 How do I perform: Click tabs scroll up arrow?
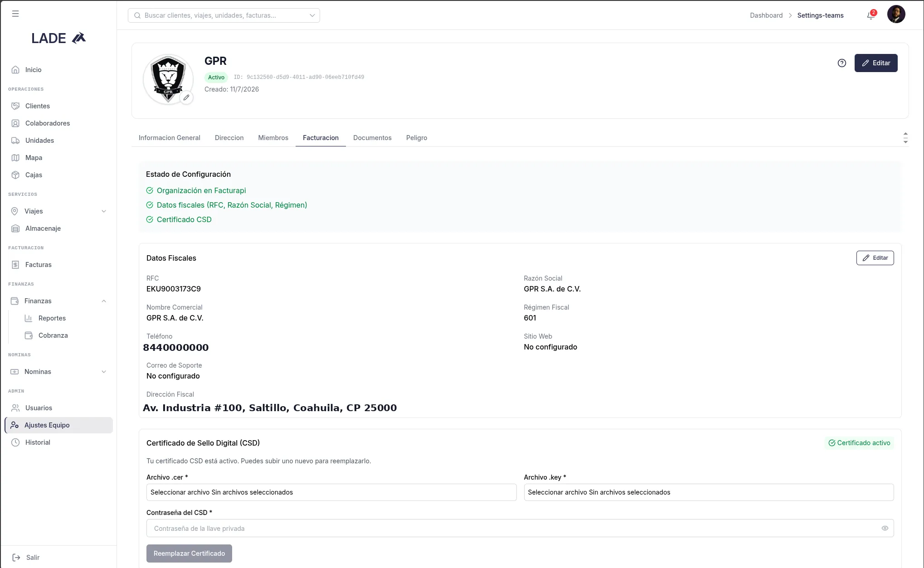(905, 134)
